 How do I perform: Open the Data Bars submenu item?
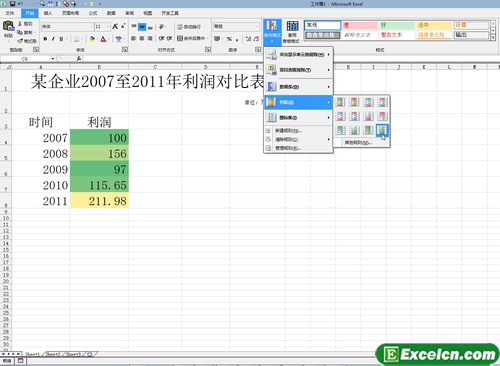coord(298,87)
